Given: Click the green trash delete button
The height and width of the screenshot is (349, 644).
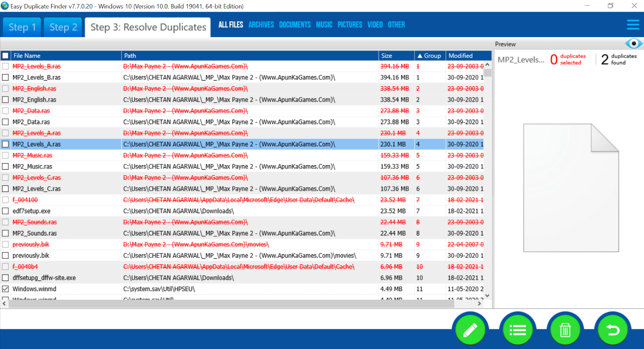Looking at the screenshot, I should click(565, 330).
